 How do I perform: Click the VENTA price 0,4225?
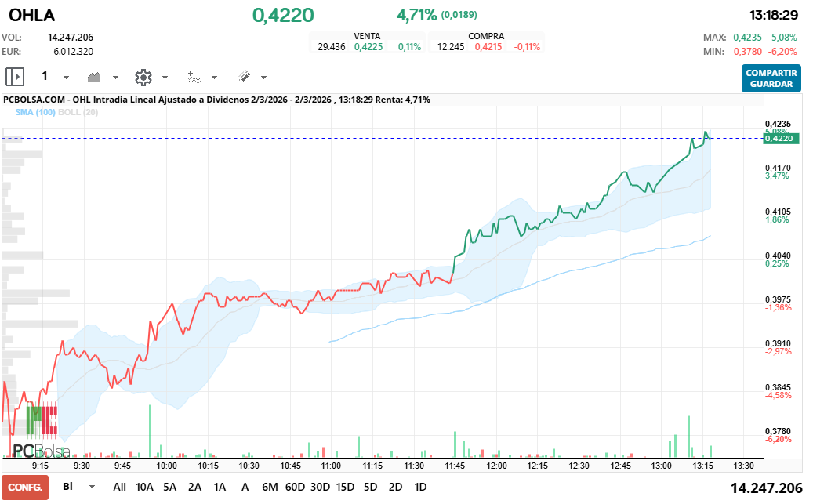coord(368,47)
